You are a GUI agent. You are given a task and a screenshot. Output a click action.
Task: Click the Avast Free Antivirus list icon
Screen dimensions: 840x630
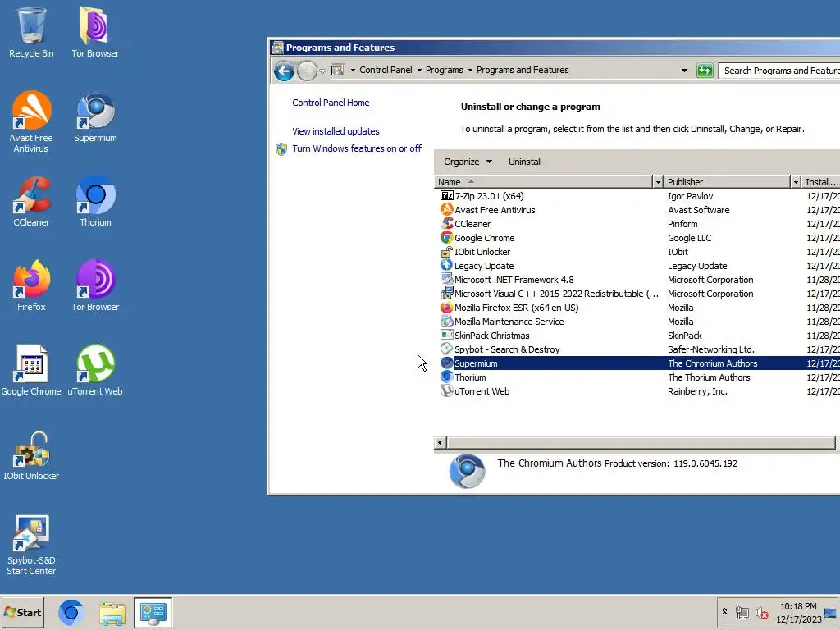click(x=446, y=209)
